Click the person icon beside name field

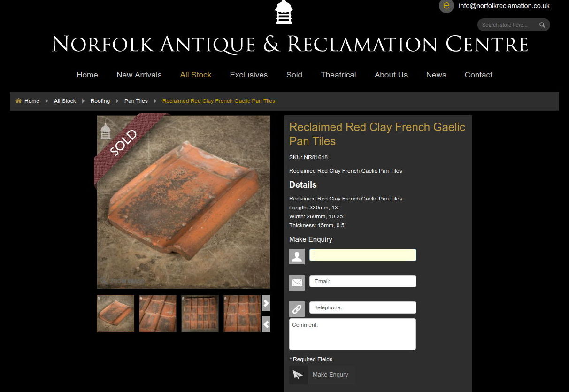[x=297, y=256]
